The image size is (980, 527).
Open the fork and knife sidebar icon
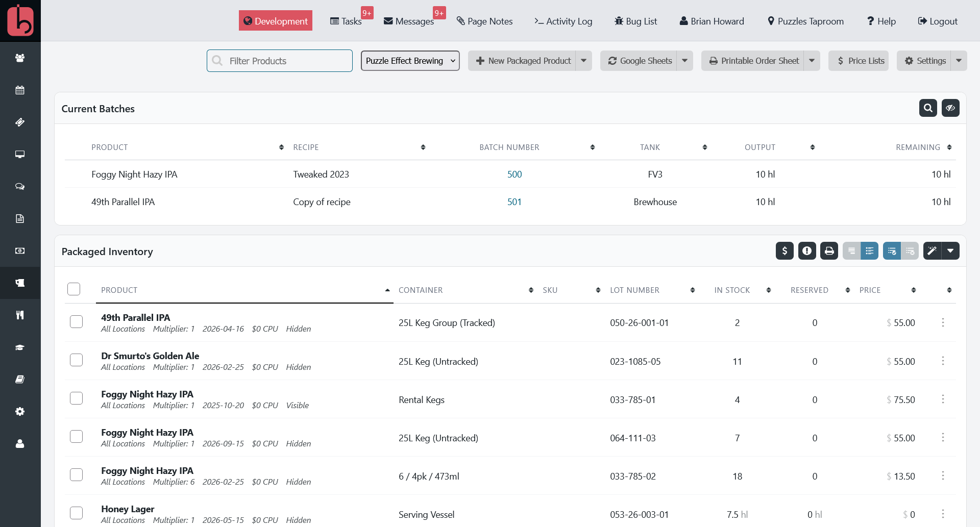tap(20, 315)
